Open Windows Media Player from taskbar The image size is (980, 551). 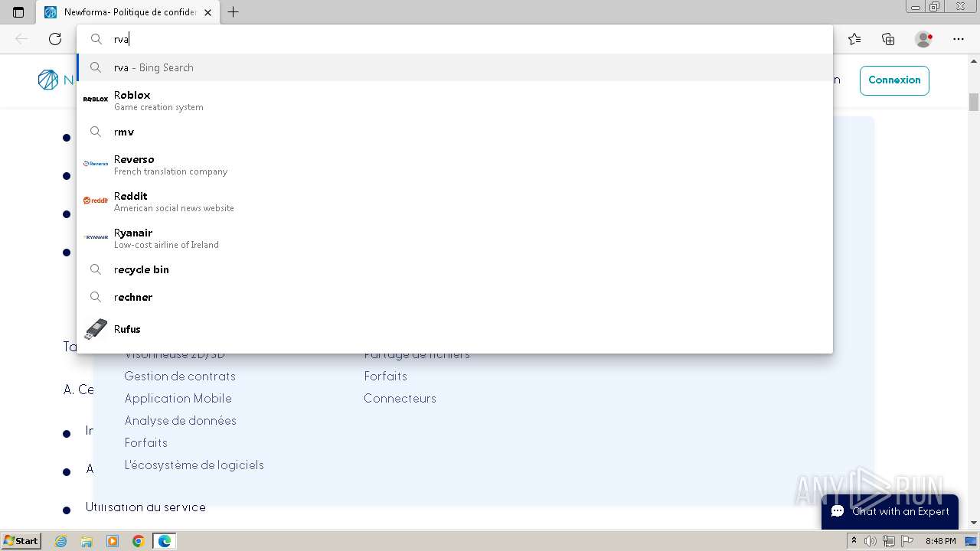coord(113,541)
